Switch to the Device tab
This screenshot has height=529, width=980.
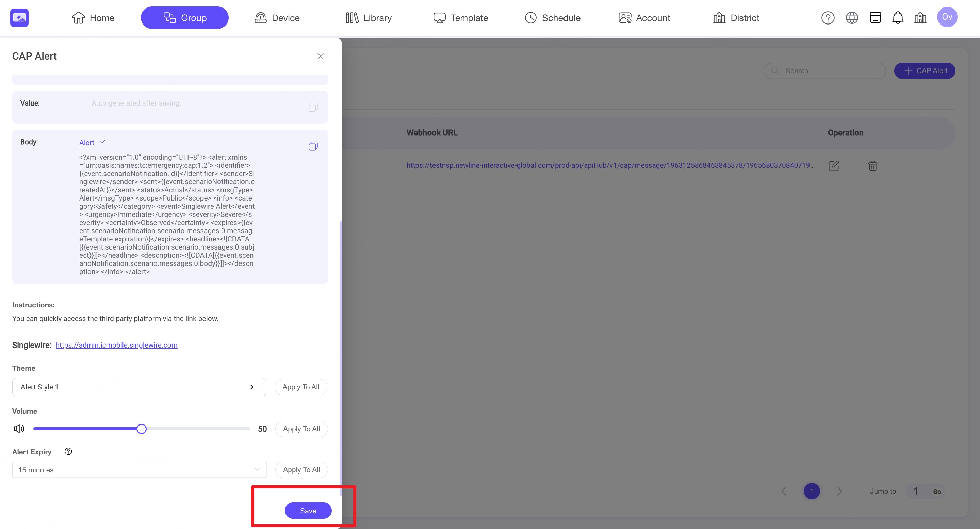point(277,18)
